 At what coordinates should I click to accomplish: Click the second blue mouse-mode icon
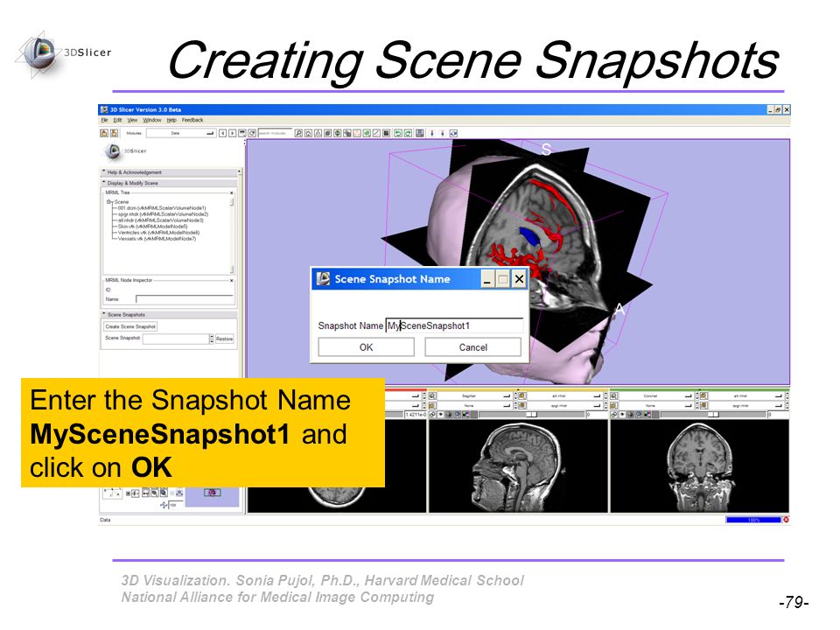pos(443,133)
